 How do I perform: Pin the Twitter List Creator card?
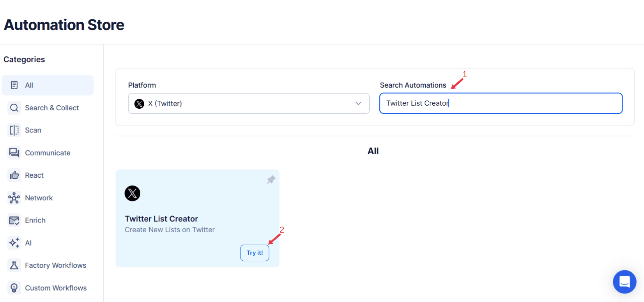(271, 180)
